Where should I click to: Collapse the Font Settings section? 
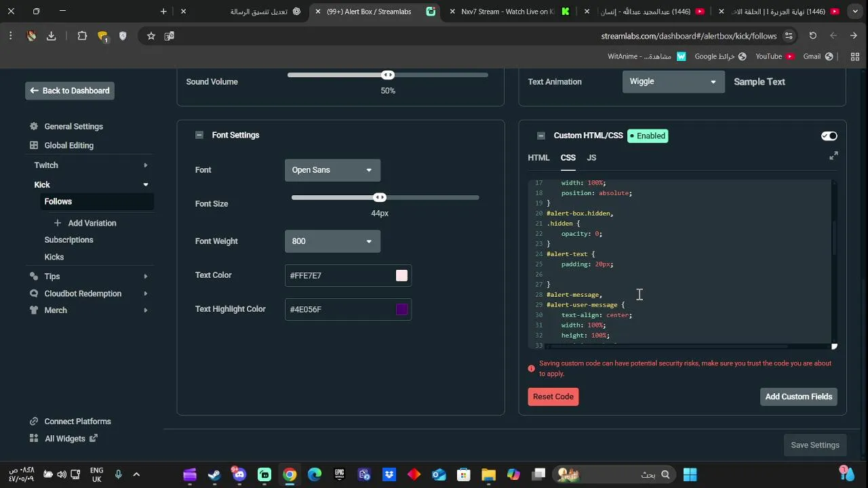point(199,135)
